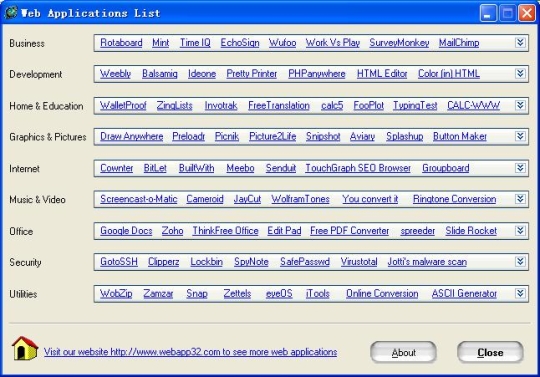Open the ASCII Generator link
The image size is (540, 377).
coord(464,293)
